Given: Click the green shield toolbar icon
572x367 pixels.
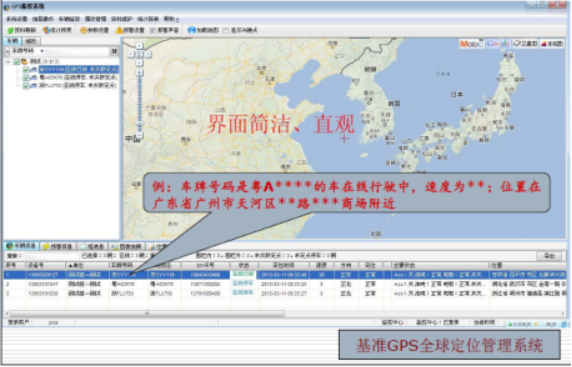Looking at the screenshot, I should point(11,31).
